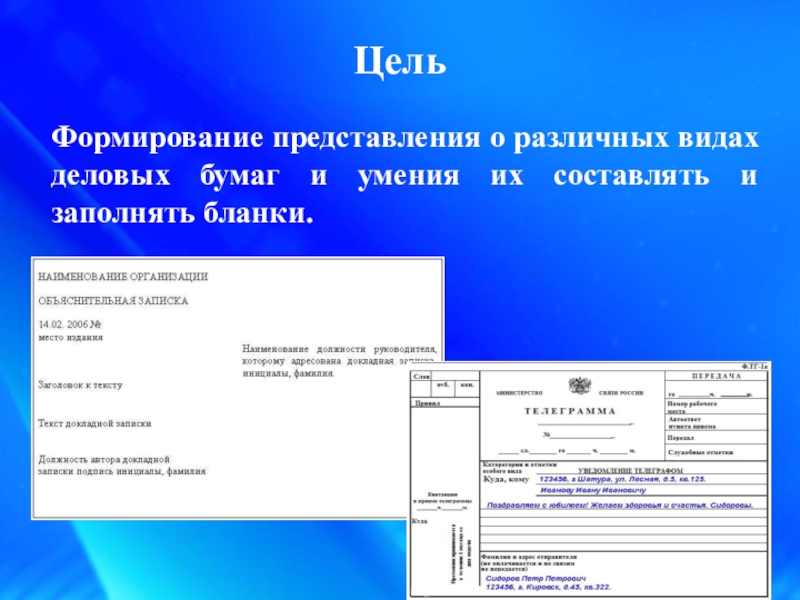Click the empty message lines on telegram form
The height and width of the screenshot is (600, 800).
623,531
